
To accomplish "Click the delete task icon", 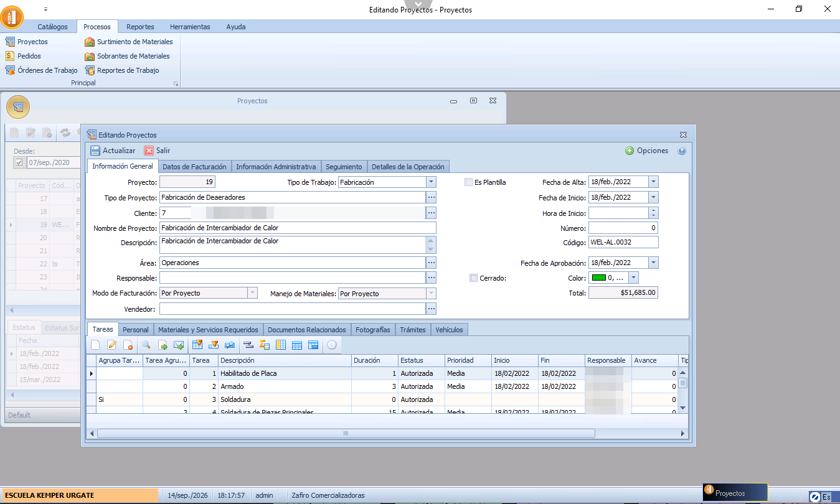I will click(x=128, y=345).
